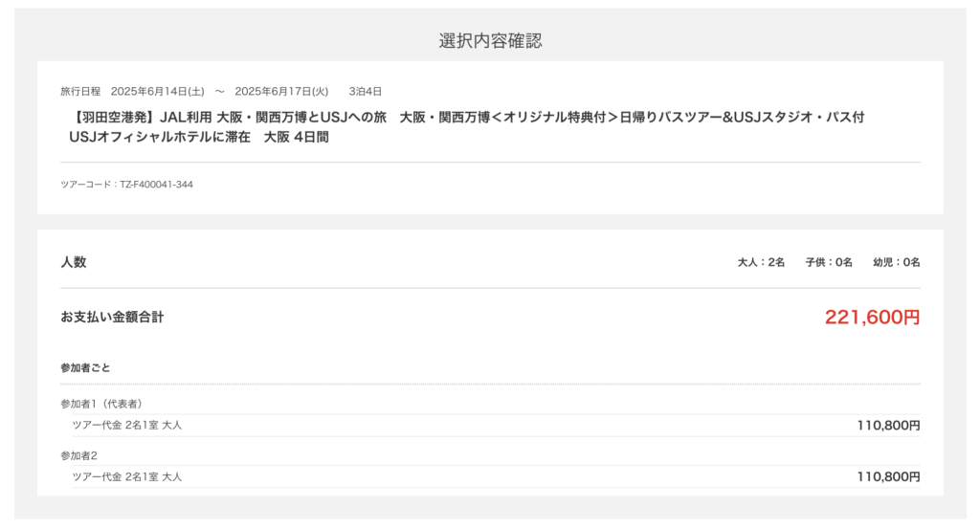The height and width of the screenshot is (529, 980).
Task: Click the お支払い金額合計 label
Action: click(112, 317)
